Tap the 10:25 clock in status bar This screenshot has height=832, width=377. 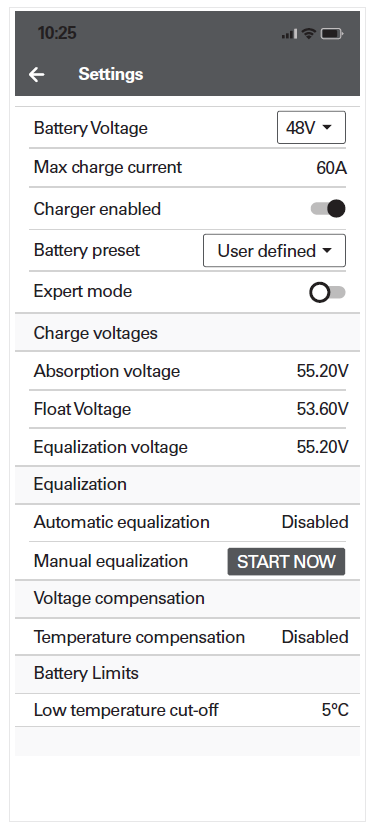point(57,33)
